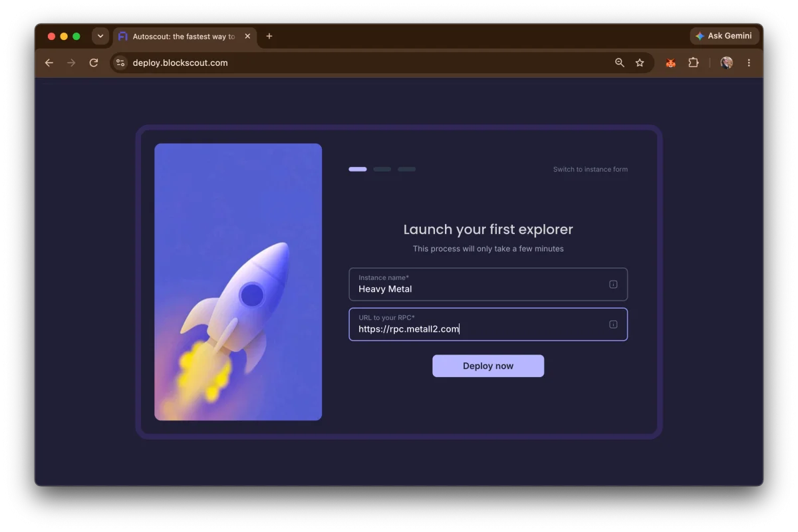Click the browser forward arrow
The image size is (798, 532).
71,63
